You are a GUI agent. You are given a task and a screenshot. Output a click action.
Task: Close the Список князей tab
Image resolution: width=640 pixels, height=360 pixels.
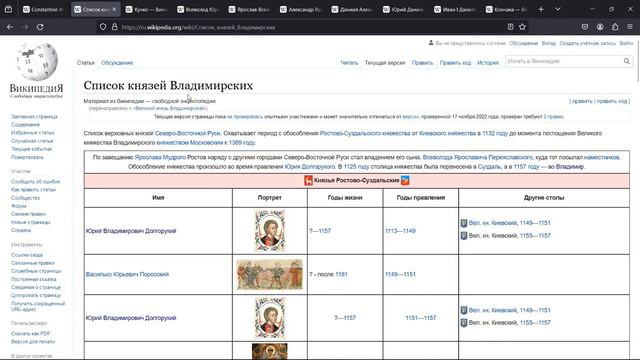[x=114, y=9]
